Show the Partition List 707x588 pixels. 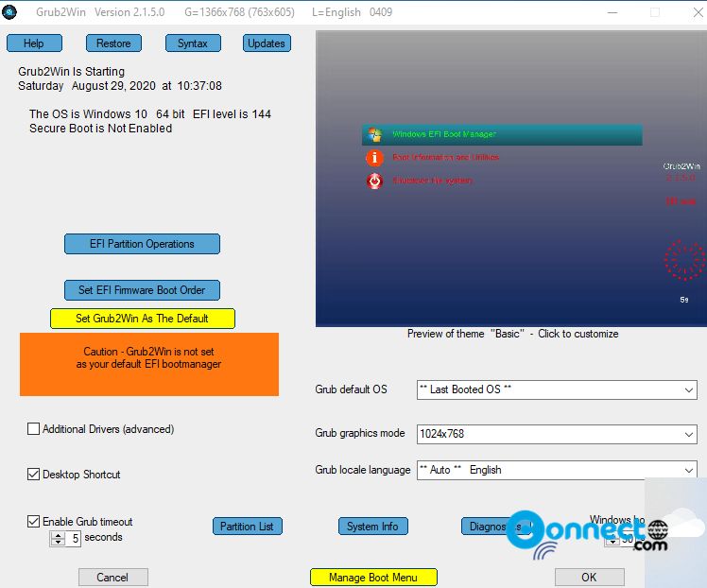248,527
